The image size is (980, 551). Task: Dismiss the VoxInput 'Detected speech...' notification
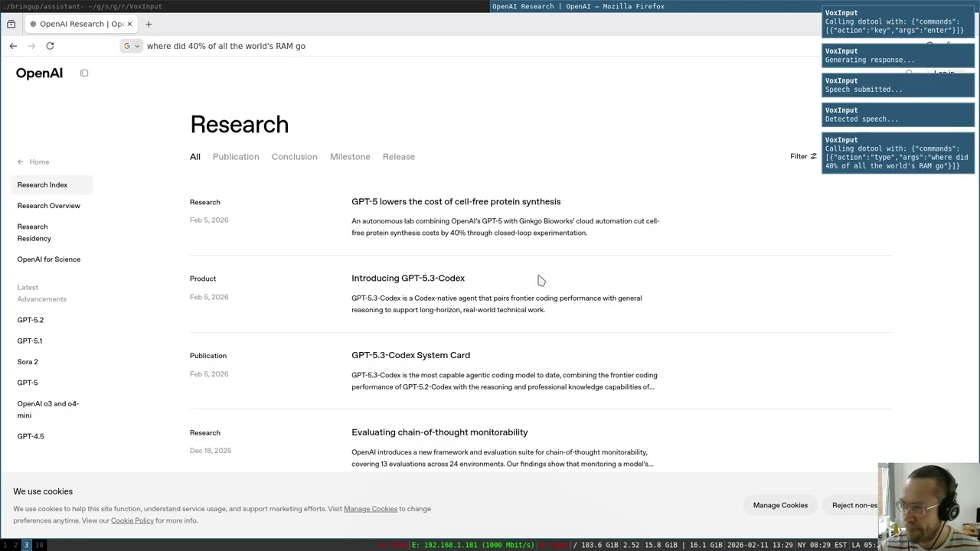[898, 115]
